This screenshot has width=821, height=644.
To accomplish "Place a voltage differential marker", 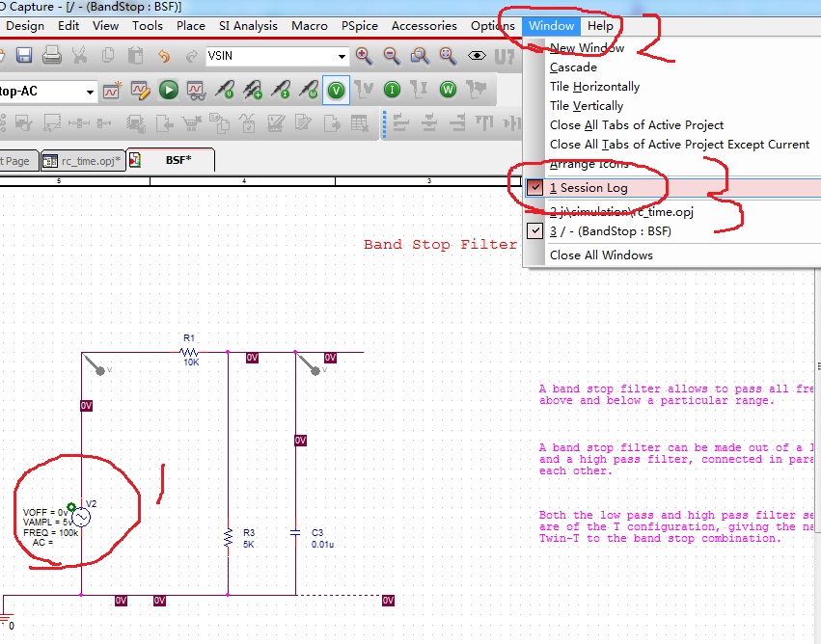I will click(253, 90).
